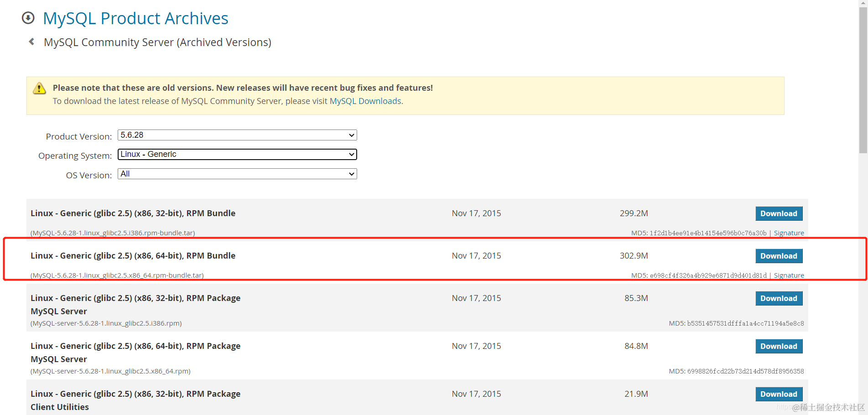This screenshot has width=868, height=415.
Task: Select the title 'Linux - Generic (glibc 2.5) (x86, 32-bit), RPM Bundle'
Action: 133,213
